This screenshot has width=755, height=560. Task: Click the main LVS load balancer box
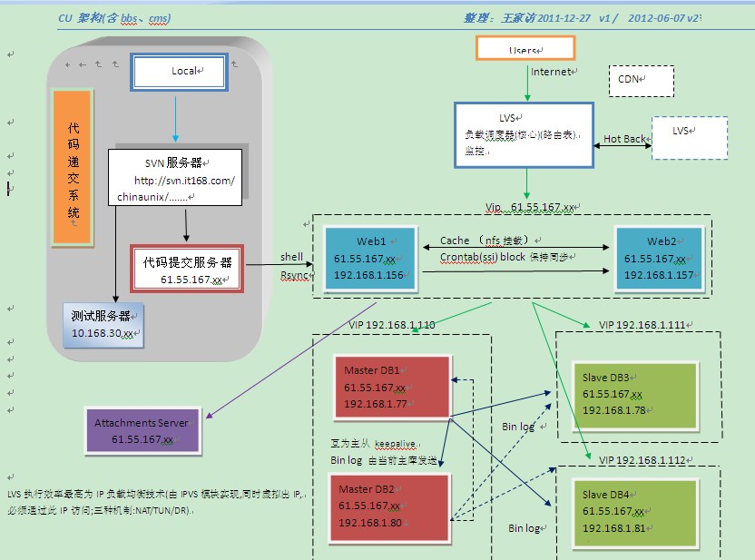[524, 134]
